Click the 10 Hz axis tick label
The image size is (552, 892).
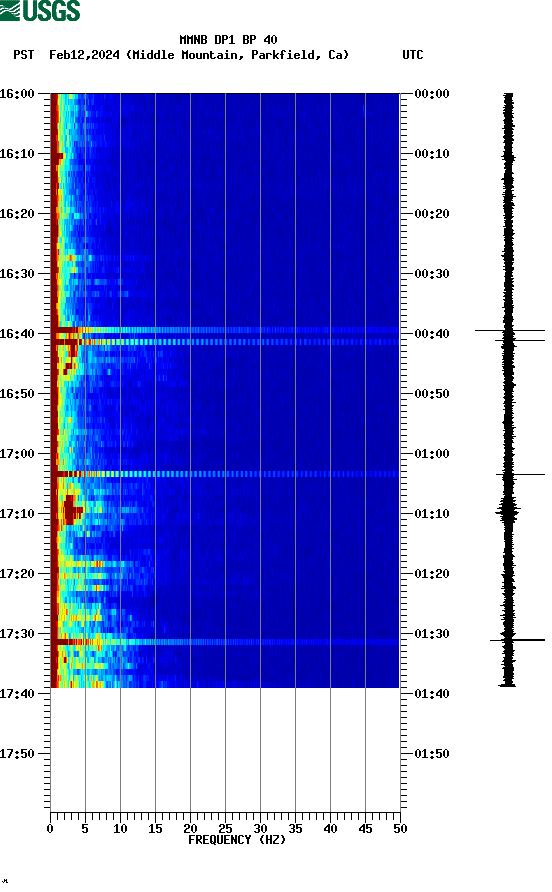[x=120, y=829]
